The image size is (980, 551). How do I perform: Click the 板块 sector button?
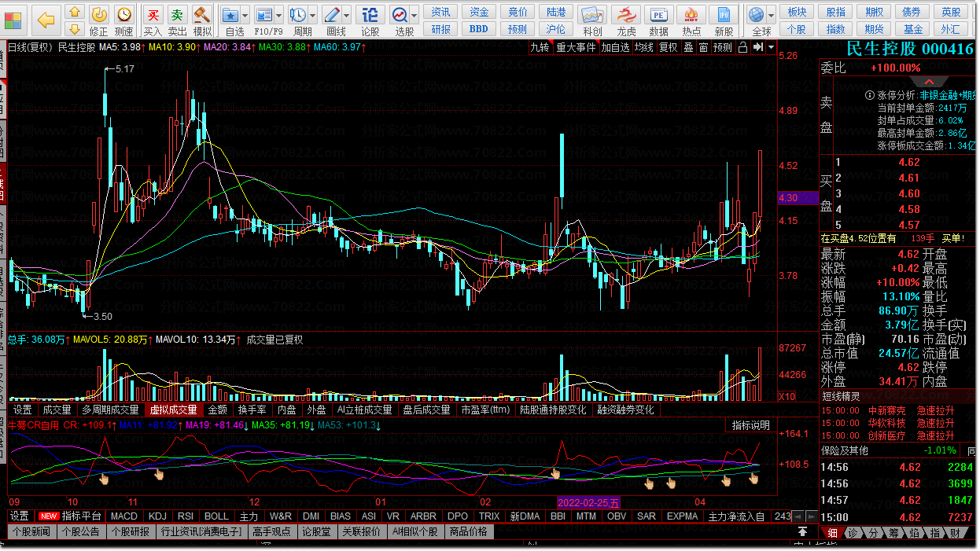pos(797,12)
